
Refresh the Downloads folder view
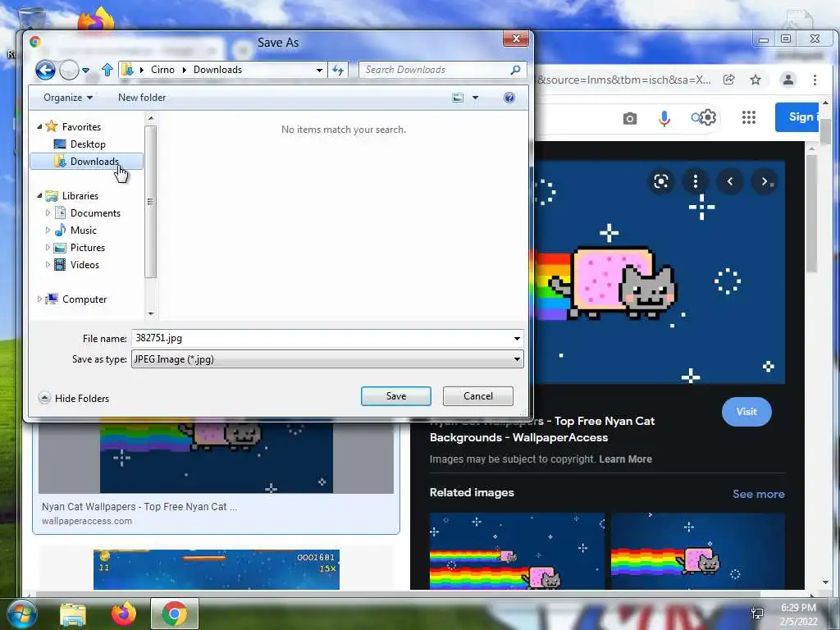(338, 71)
